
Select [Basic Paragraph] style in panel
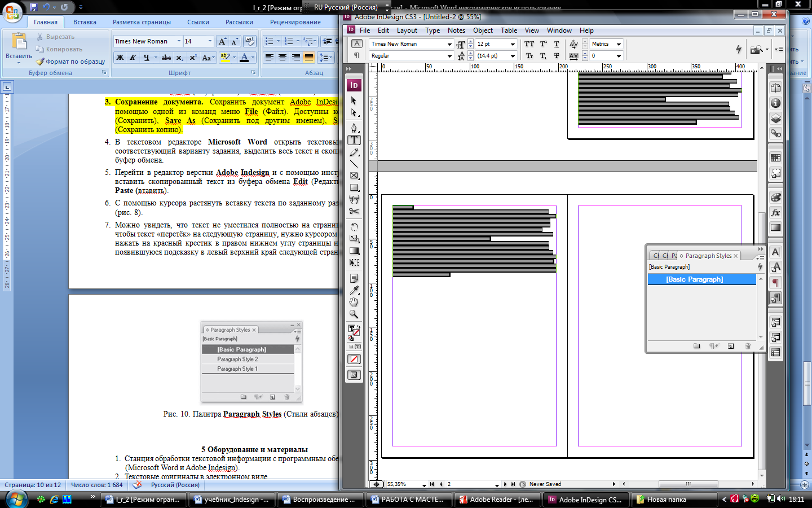coord(701,279)
